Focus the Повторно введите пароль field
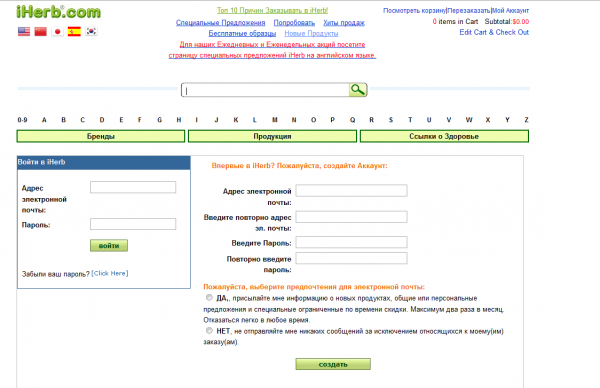This screenshot has height=388, width=600. [351, 258]
